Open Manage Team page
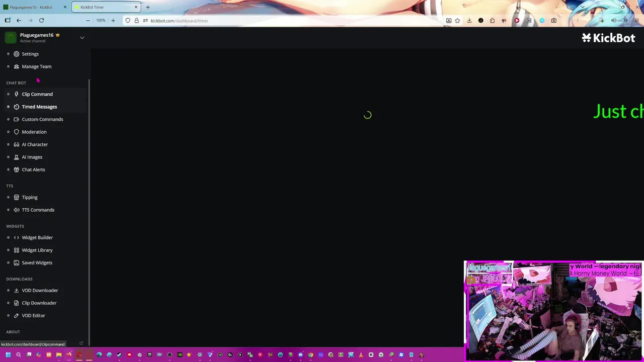The width and height of the screenshot is (644, 362). click(x=37, y=66)
